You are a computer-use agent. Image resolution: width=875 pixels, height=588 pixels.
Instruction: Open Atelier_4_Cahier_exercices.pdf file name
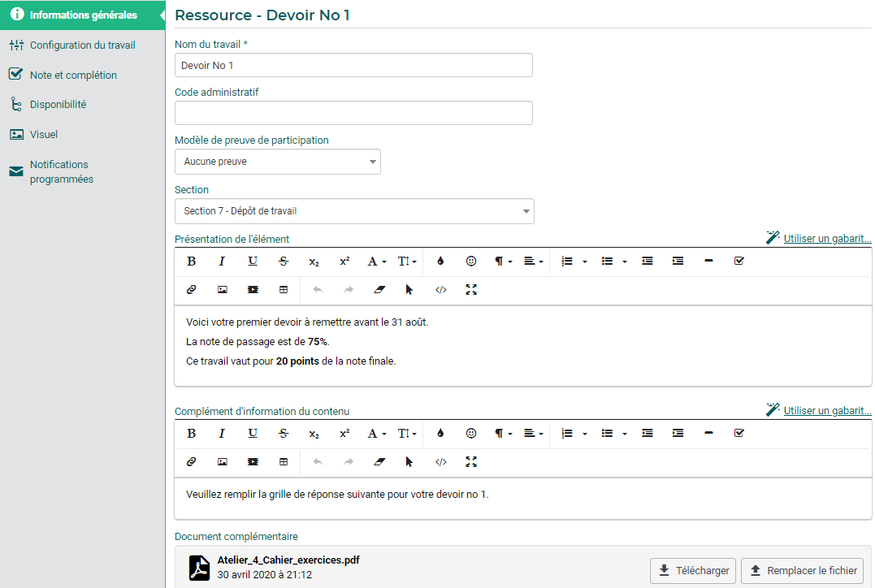pos(288,560)
